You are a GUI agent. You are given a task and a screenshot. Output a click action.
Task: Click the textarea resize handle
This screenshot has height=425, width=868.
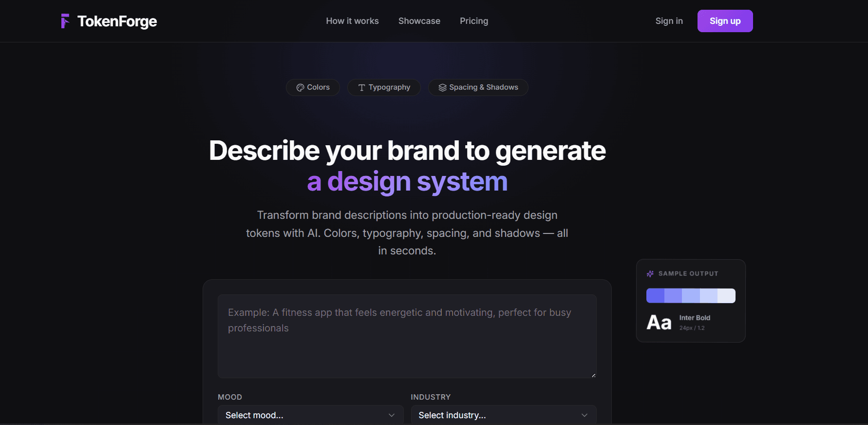593,375
